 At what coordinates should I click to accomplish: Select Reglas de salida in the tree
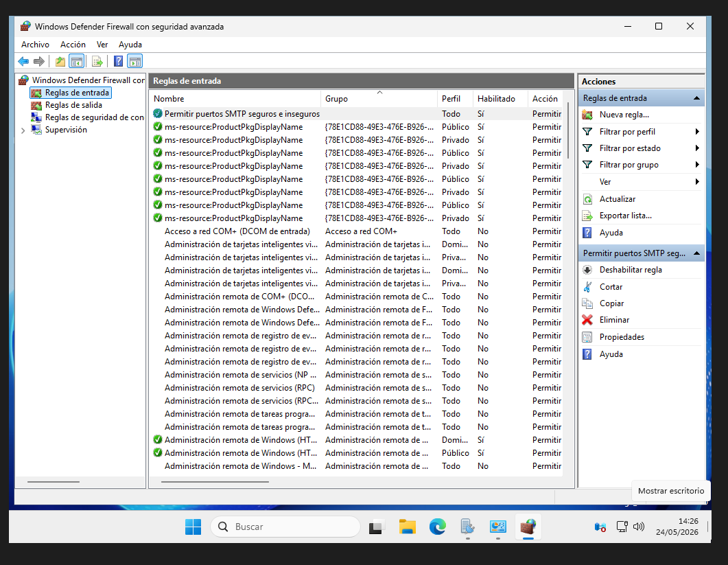[x=73, y=106]
